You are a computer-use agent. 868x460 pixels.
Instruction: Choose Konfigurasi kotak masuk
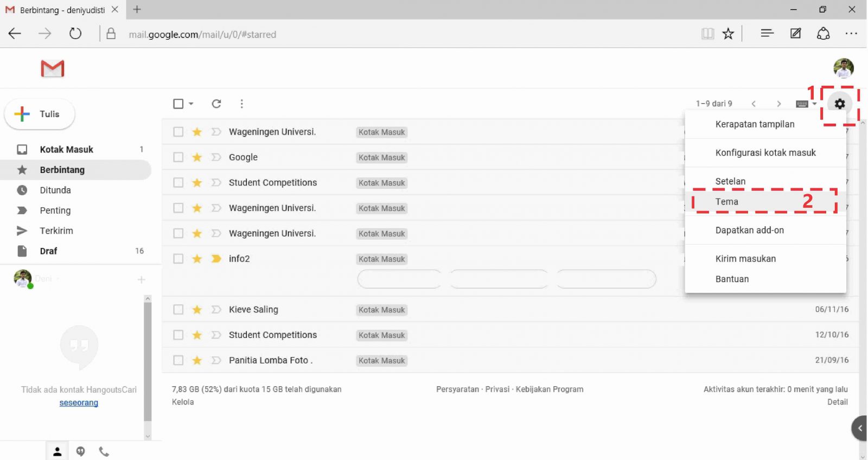[x=765, y=153]
